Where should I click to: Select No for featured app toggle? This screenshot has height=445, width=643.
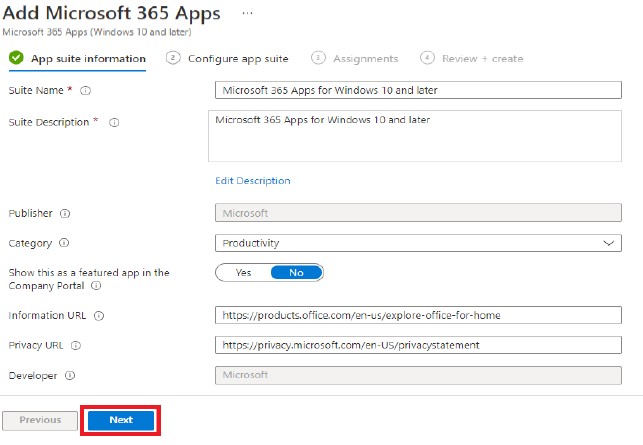click(296, 273)
